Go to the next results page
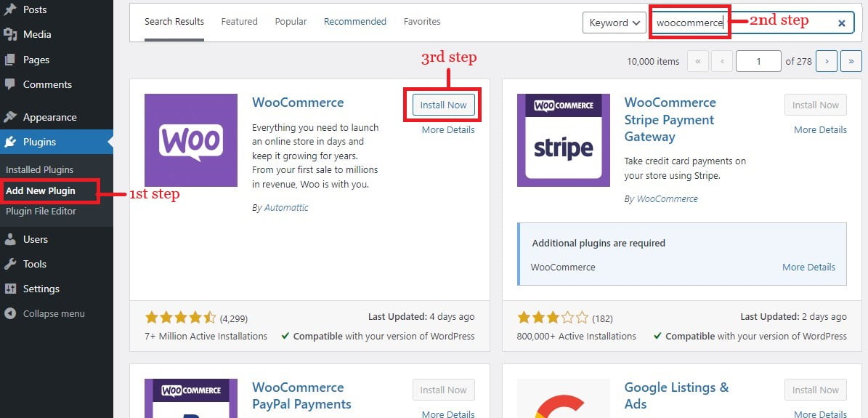The height and width of the screenshot is (418, 868). [x=827, y=61]
